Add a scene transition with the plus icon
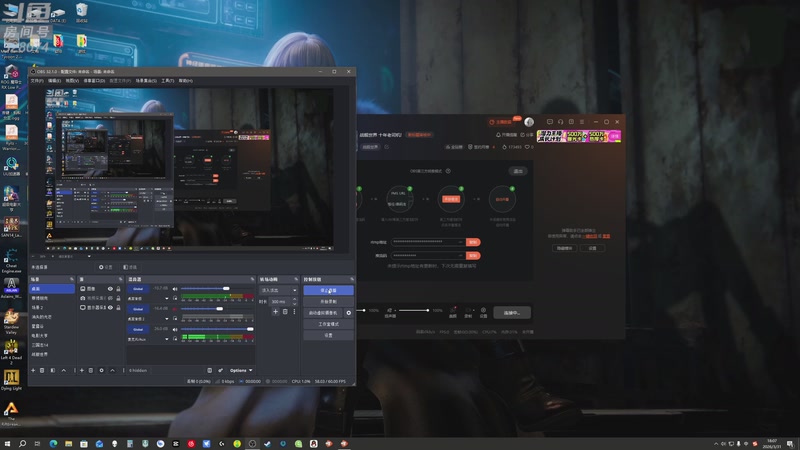The height and width of the screenshot is (450, 800). pyautogui.click(x=276, y=312)
